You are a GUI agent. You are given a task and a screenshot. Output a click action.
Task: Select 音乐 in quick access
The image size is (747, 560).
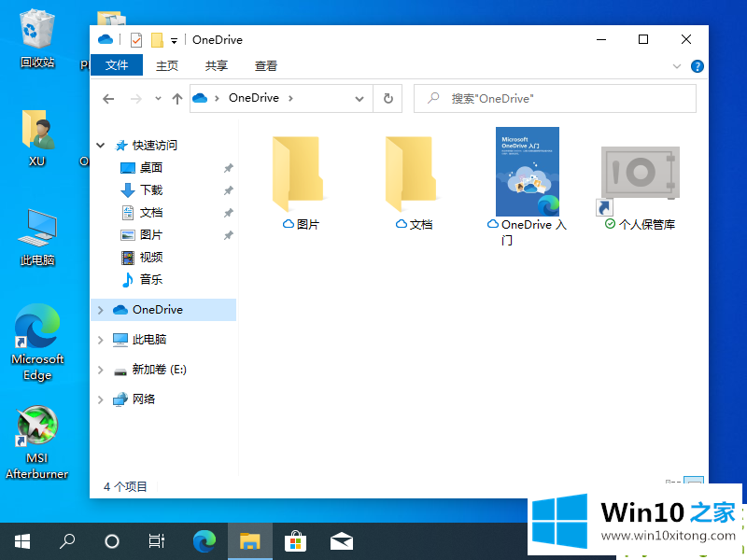pos(151,279)
